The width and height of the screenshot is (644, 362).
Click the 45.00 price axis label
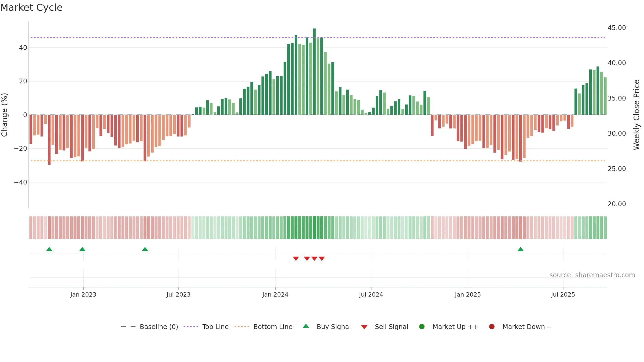click(x=617, y=28)
